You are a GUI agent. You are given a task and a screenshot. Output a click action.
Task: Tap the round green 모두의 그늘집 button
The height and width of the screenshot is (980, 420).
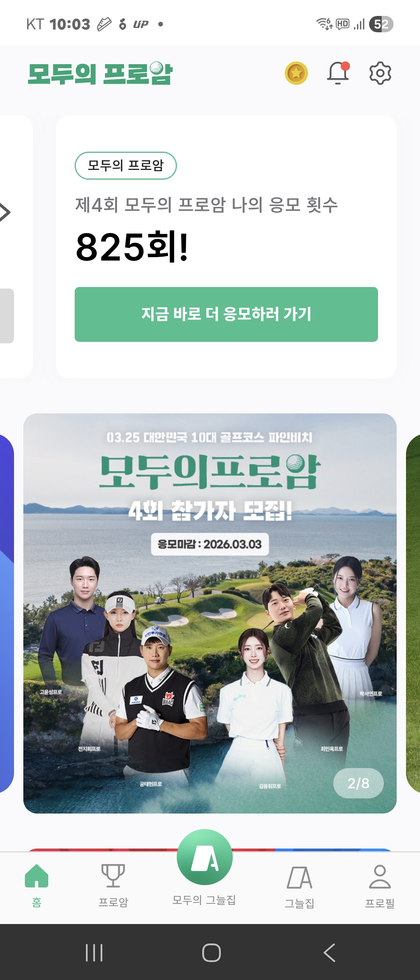click(205, 857)
